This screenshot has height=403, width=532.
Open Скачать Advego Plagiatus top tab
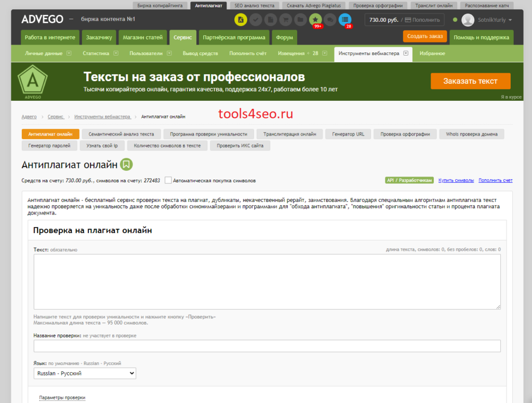click(x=313, y=5)
